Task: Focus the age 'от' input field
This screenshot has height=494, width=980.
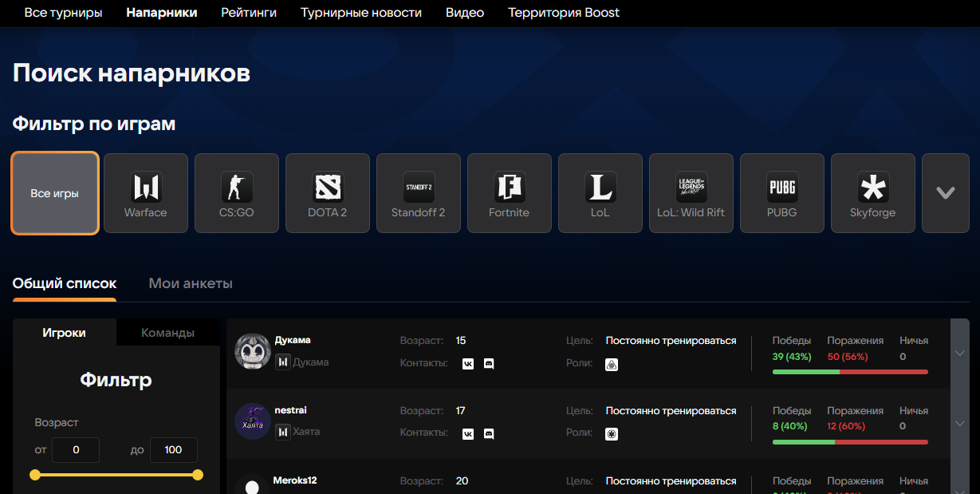Action: tap(76, 450)
